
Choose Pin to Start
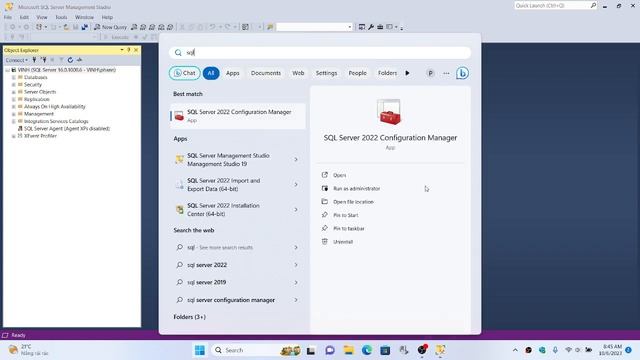click(345, 215)
